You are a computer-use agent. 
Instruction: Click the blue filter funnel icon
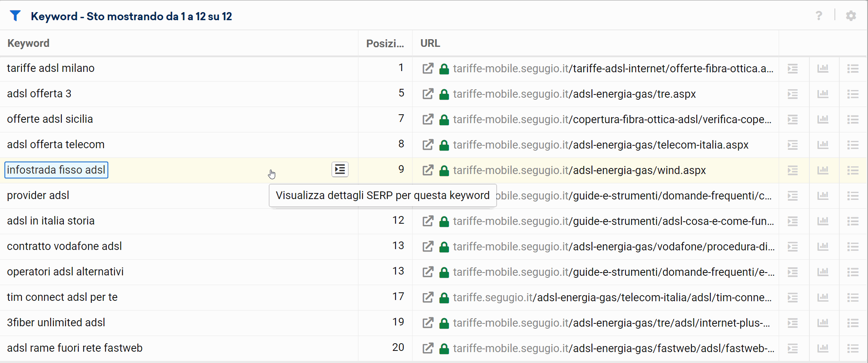pyautogui.click(x=15, y=16)
